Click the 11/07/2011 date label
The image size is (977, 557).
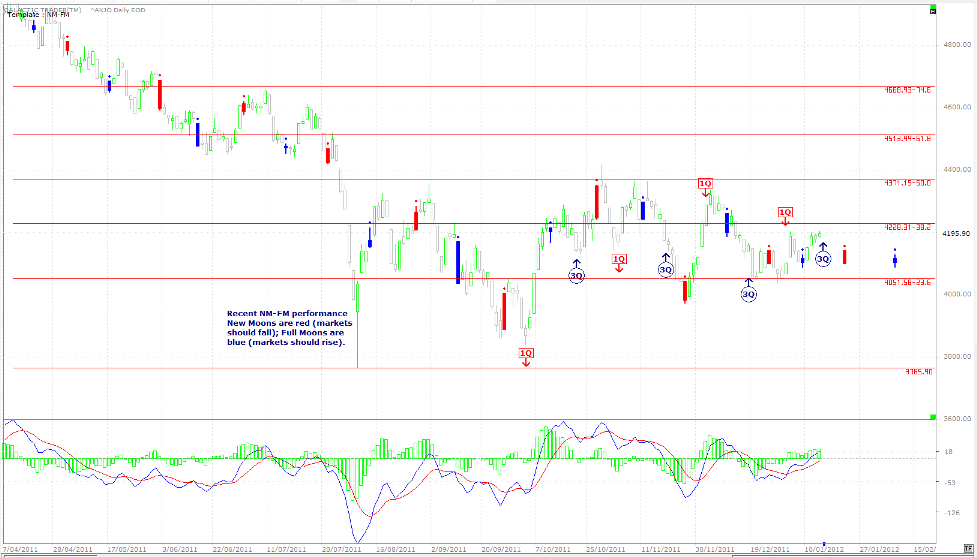[x=287, y=550]
